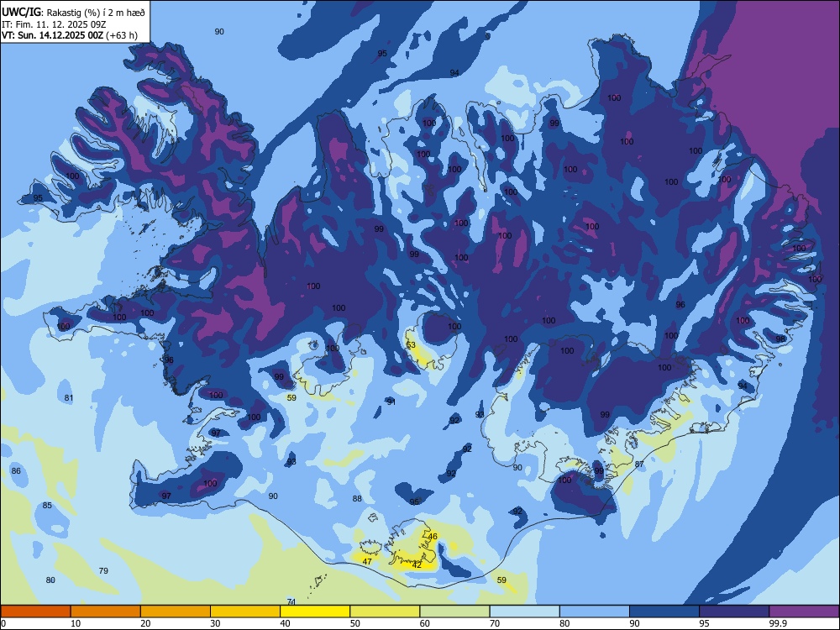Click the legend tick label 50
Viewport: 840px width, 630px height.
pyautogui.click(x=354, y=623)
